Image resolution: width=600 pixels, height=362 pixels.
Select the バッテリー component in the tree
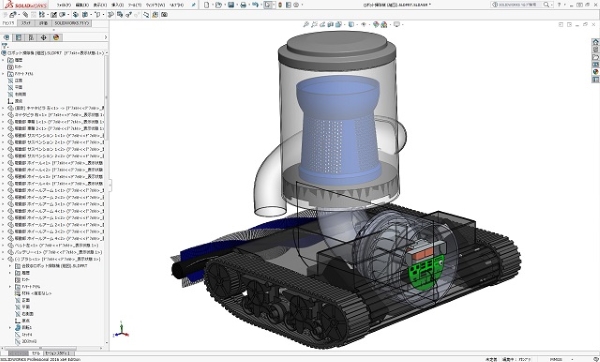tap(55, 252)
